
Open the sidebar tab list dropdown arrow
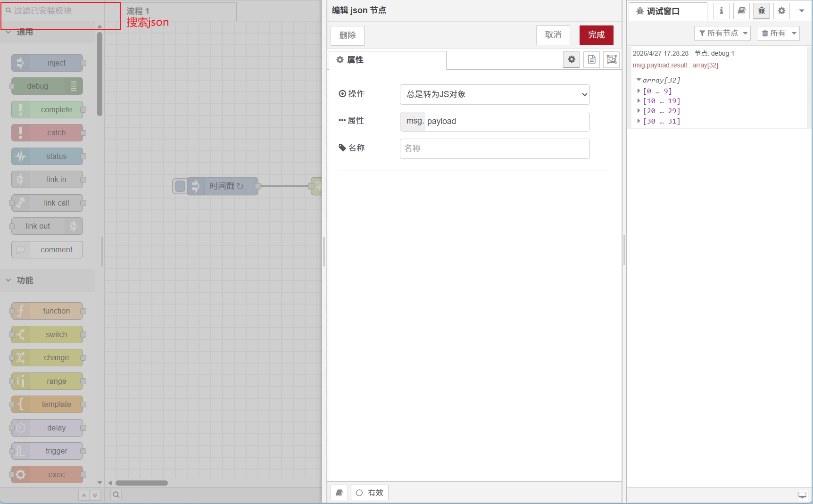tap(801, 11)
